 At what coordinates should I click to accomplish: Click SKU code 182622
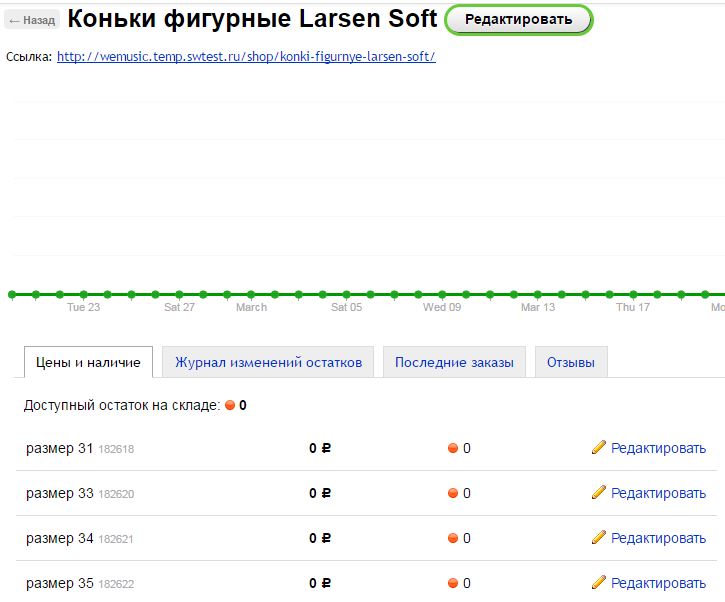point(116,584)
